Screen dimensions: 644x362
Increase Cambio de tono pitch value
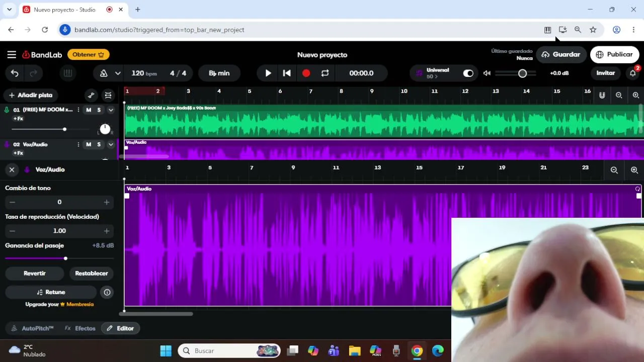107,202
